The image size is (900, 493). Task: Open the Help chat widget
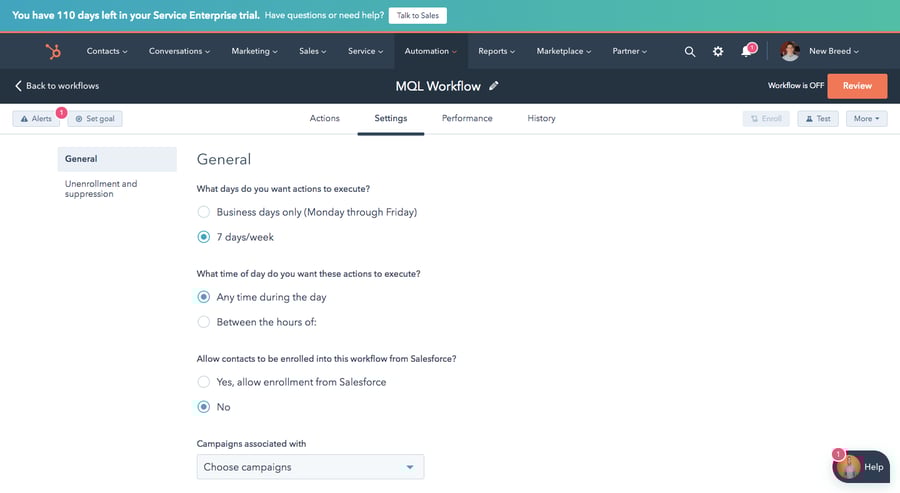click(x=861, y=467)
